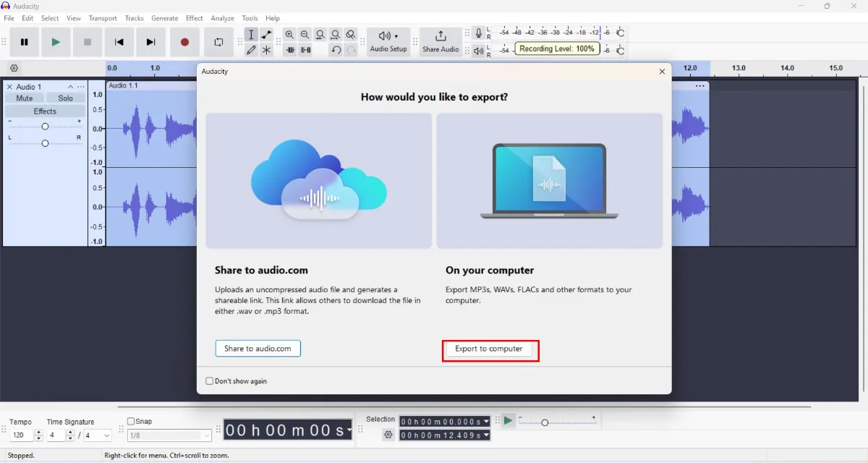This screenshot has height=463, width=868.
Task: Click the Zoom In magnifier icon
Action: [x=289, y=34]
